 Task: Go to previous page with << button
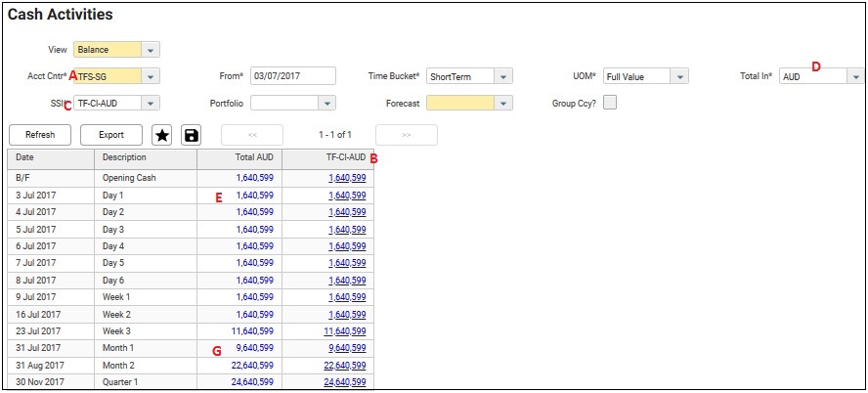[252, 135]
